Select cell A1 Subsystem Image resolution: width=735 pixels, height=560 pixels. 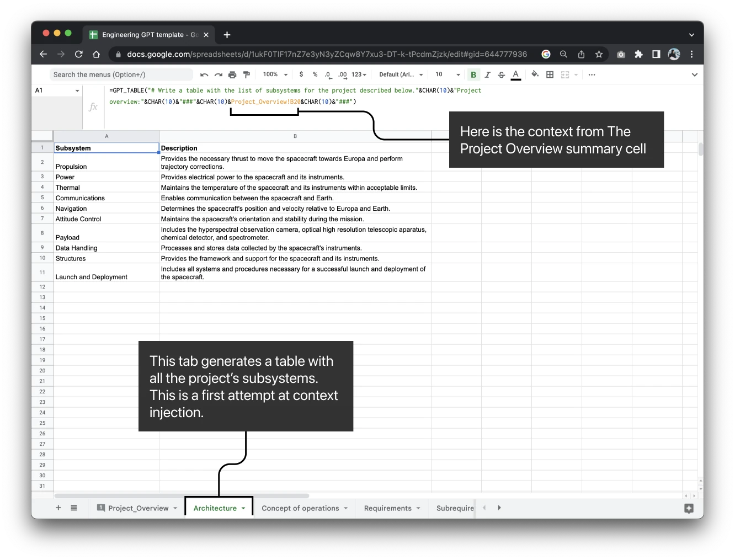point(106,148)
